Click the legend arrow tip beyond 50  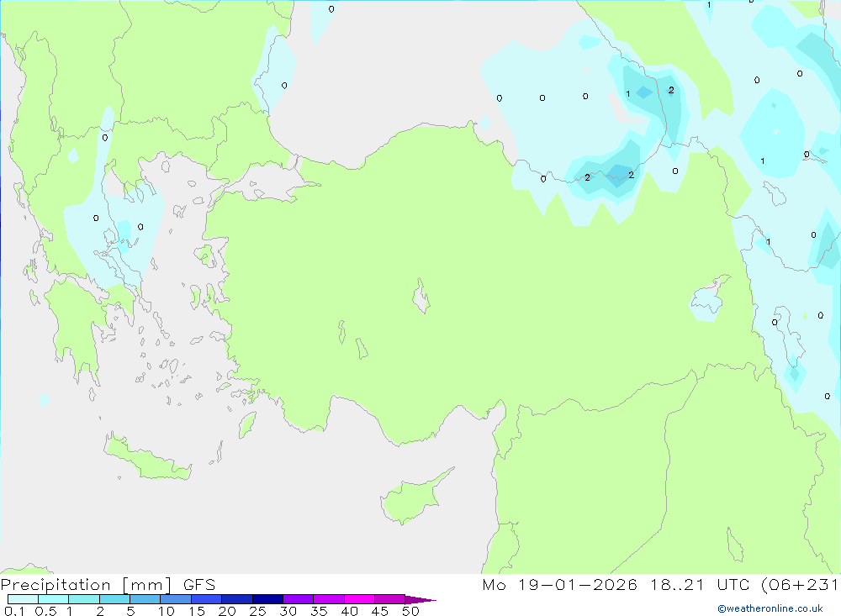pyautogui.click(x=420, y=599)
